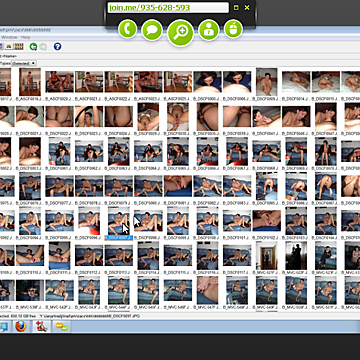Select the highlighted B_DSCF0097 thumbnail
Viewport: 360px width, 360px height.
[x=119, y=223]
